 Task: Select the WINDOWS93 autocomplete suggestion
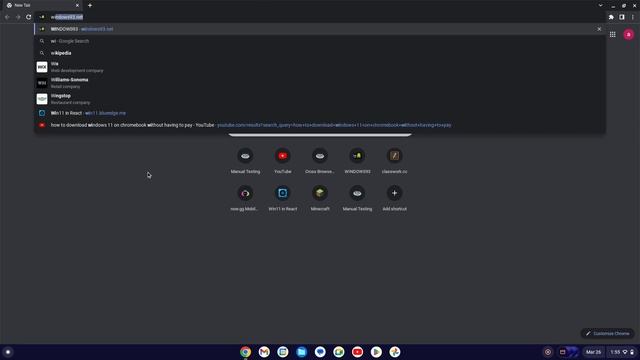320,29
